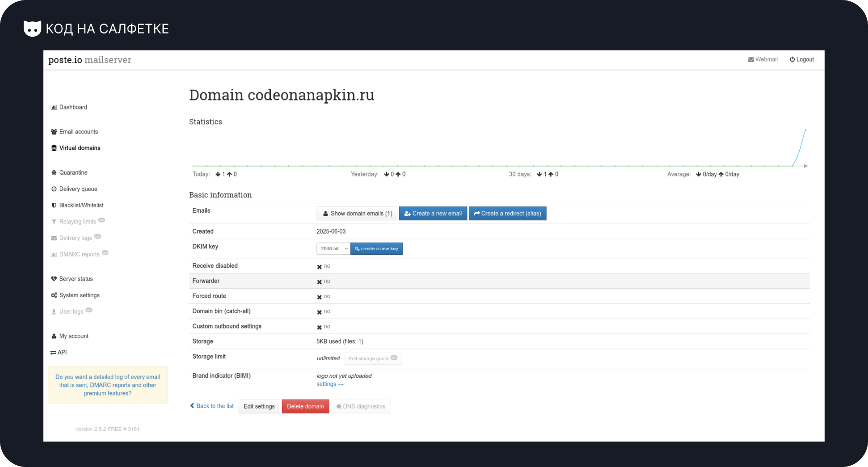The image size is (868, 467).
Task: Click the DMARC reports chart icon
Action: (54, 254)
